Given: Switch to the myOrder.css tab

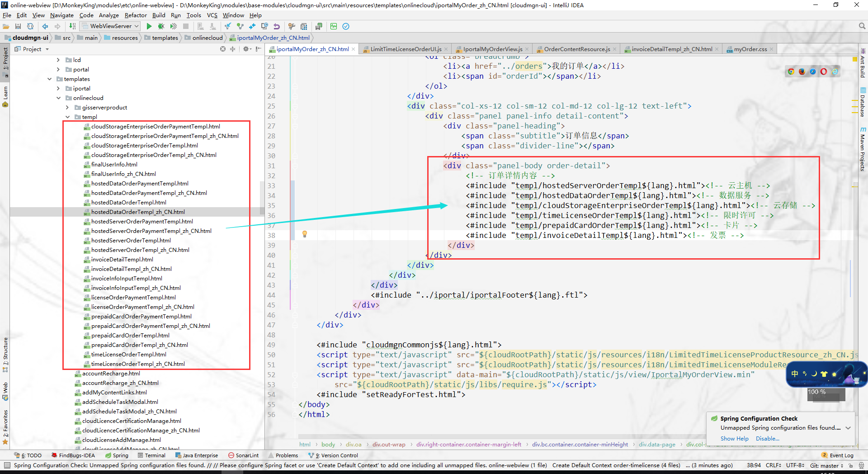Looking at the screenshot, I should pos(750,49).
